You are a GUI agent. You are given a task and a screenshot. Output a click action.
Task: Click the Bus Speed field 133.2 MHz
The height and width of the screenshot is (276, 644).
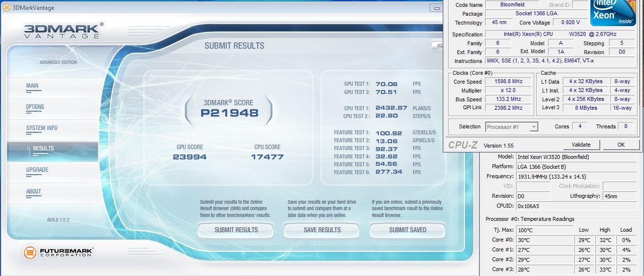pyautogui.click(x=509, y=99)
